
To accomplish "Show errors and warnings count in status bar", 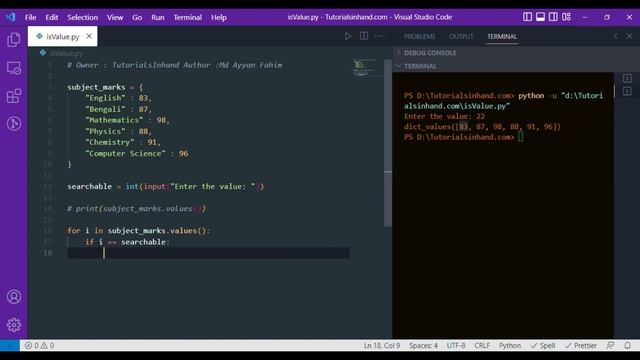I will click(40, 346).
